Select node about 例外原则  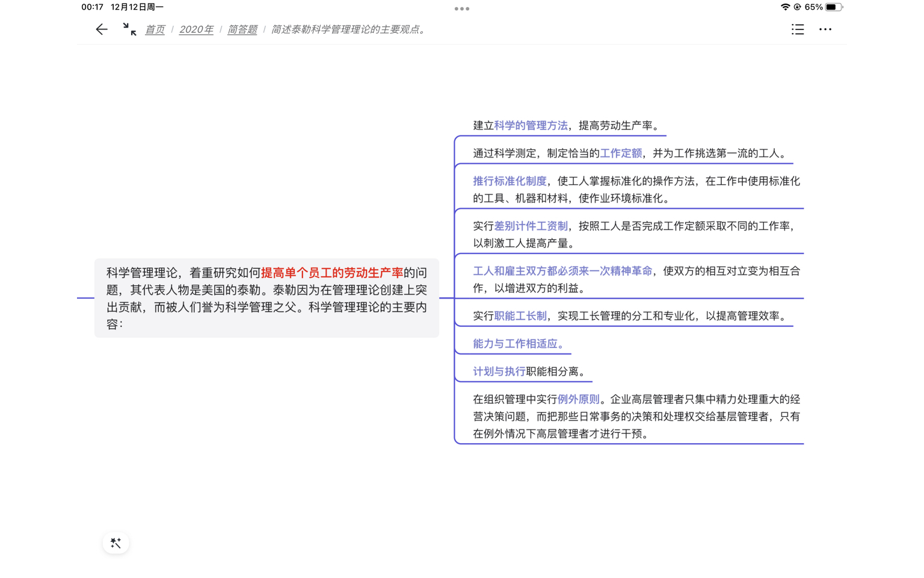pyautogui.click(x=636, y=416)
